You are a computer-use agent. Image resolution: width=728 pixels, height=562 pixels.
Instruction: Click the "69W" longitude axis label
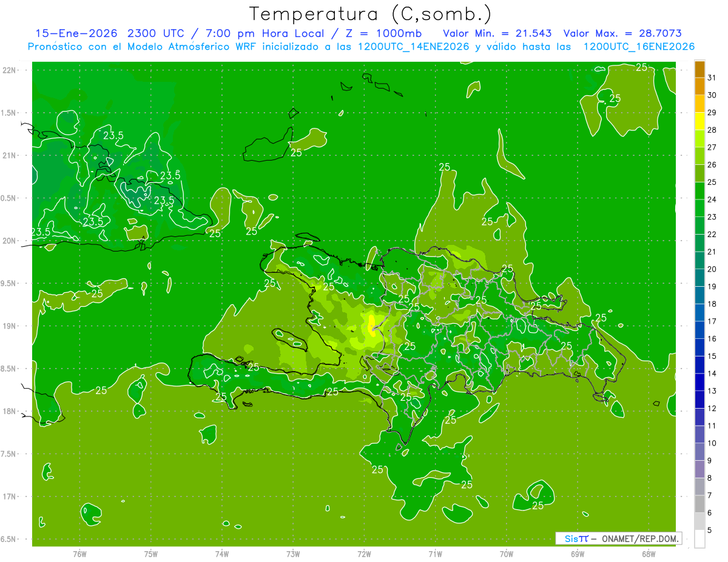tap(578, 554)
